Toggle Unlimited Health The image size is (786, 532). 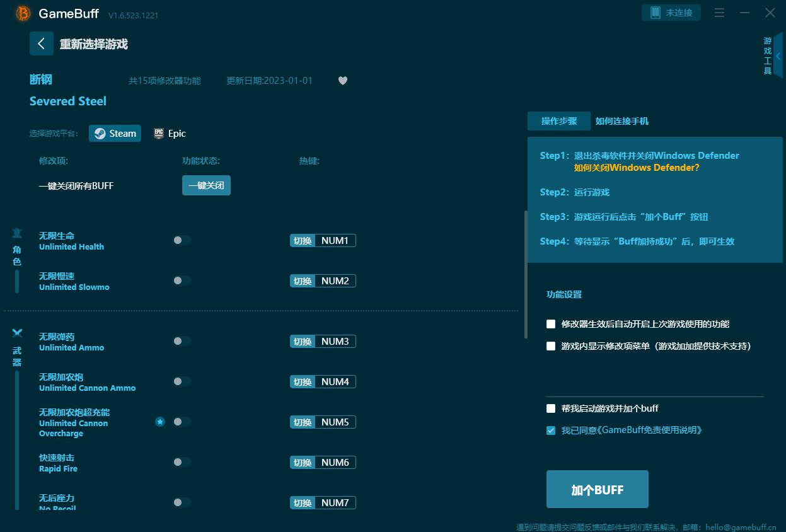[x=182, y=240]
